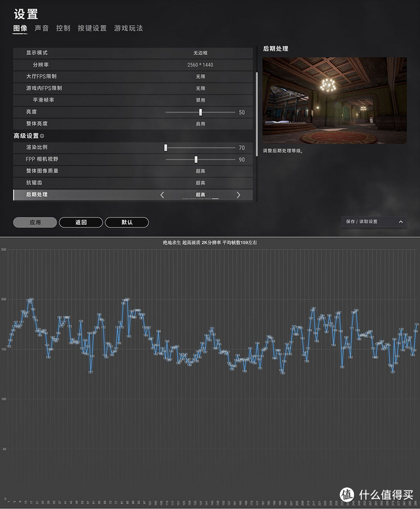
Task: Click the 默认 default button
Action: (127, 222)
